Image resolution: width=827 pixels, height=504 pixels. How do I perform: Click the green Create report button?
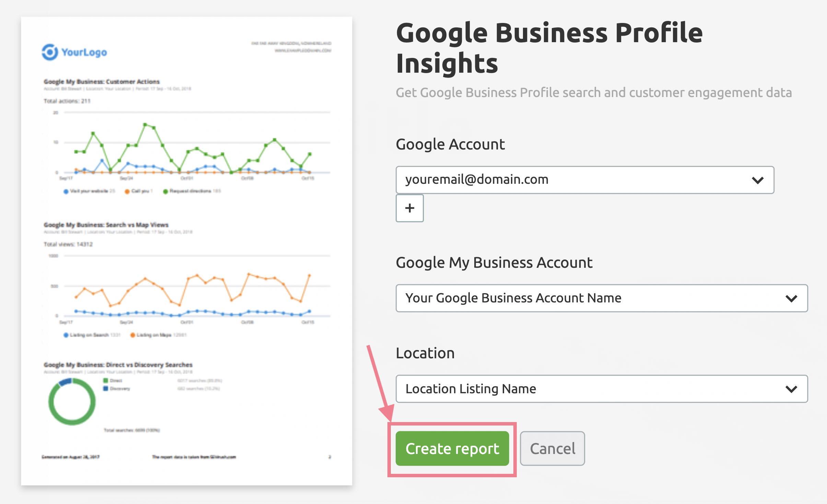point(452,448)
